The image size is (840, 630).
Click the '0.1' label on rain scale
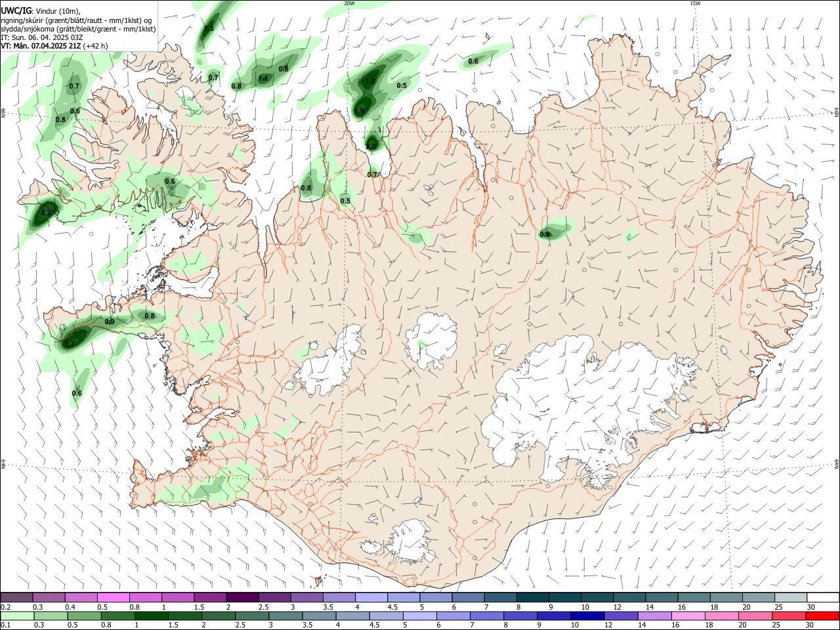(5, 625)
